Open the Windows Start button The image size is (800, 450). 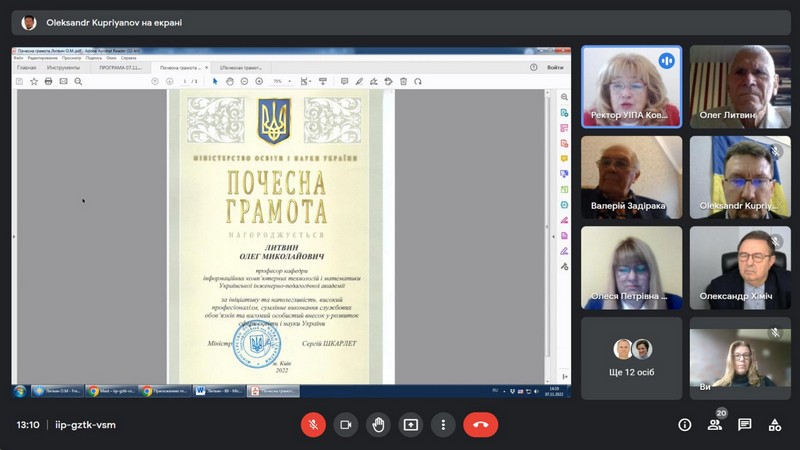(20, 391)
